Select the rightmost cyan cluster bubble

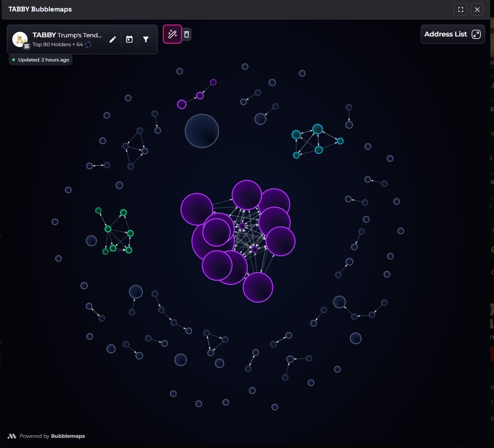pos(340,141)
